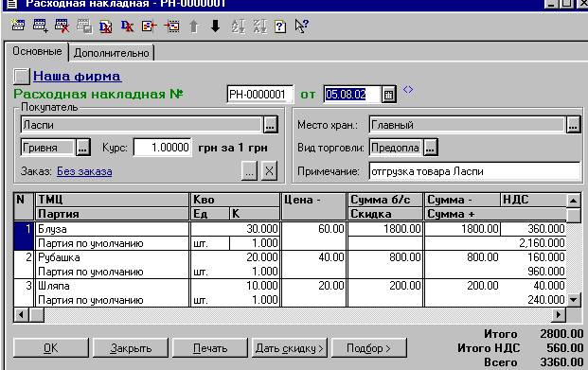Click the grey move row up arrow
This screenshot has height=370, width=588.
[193, 26]
